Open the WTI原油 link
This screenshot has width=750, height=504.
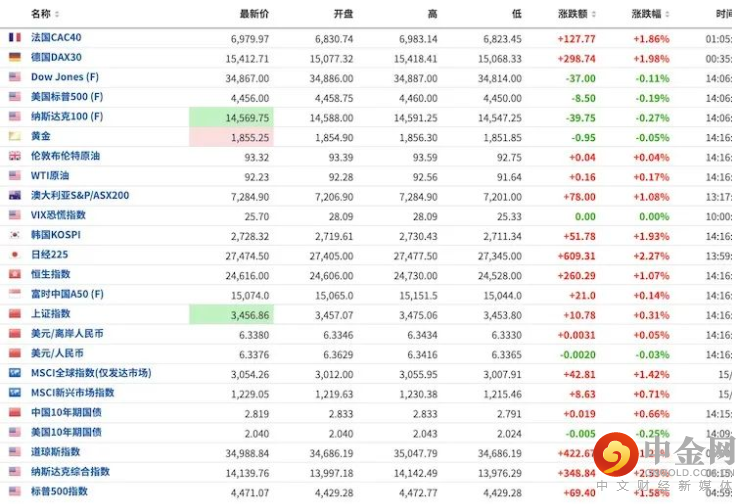(x=50, y=175)
